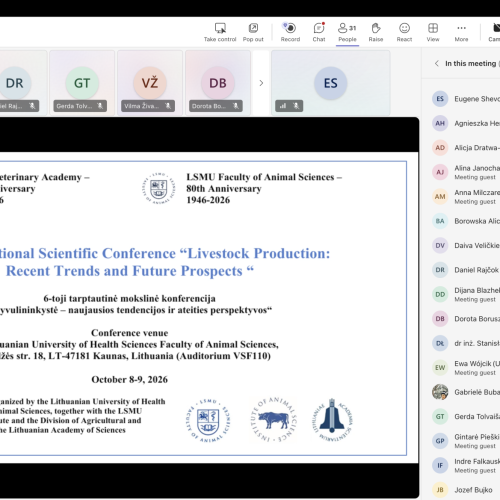Start recording with the Record button
500x500 pixels.
coord(290,32)
